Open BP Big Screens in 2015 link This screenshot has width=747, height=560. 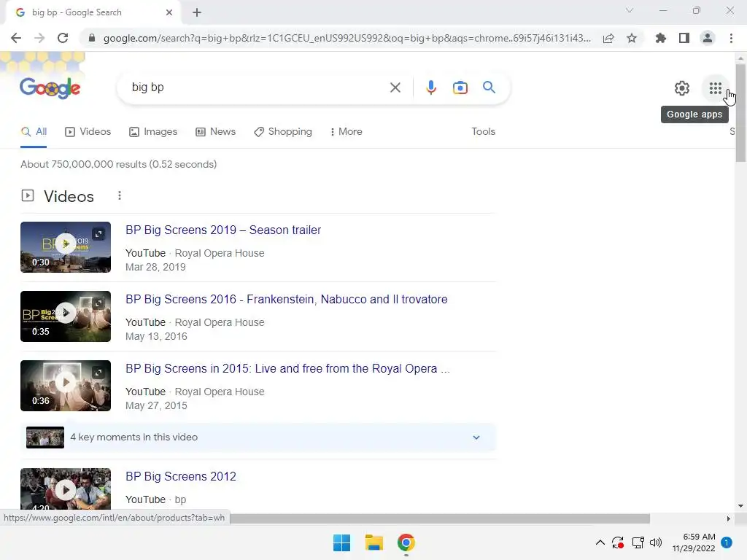[287, 368]
